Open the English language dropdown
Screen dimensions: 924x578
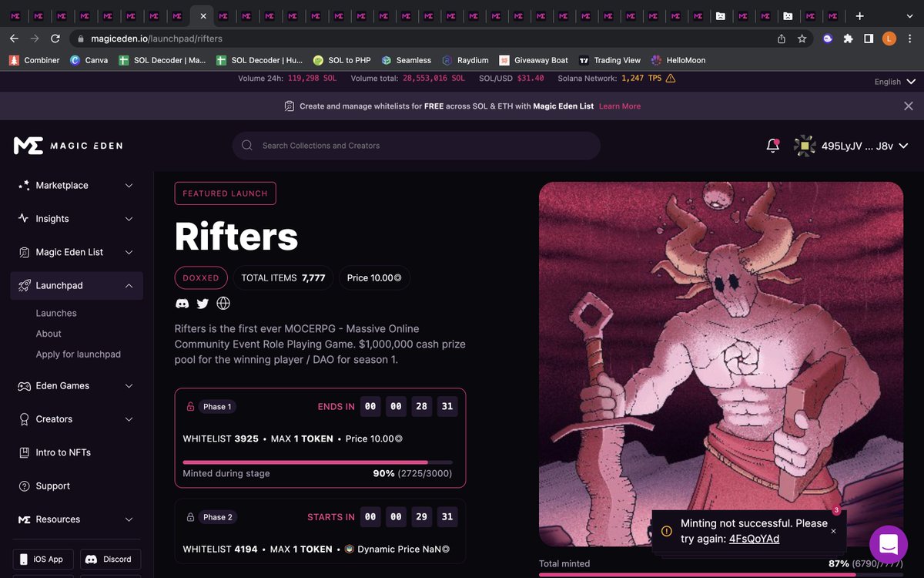[895, 82]
